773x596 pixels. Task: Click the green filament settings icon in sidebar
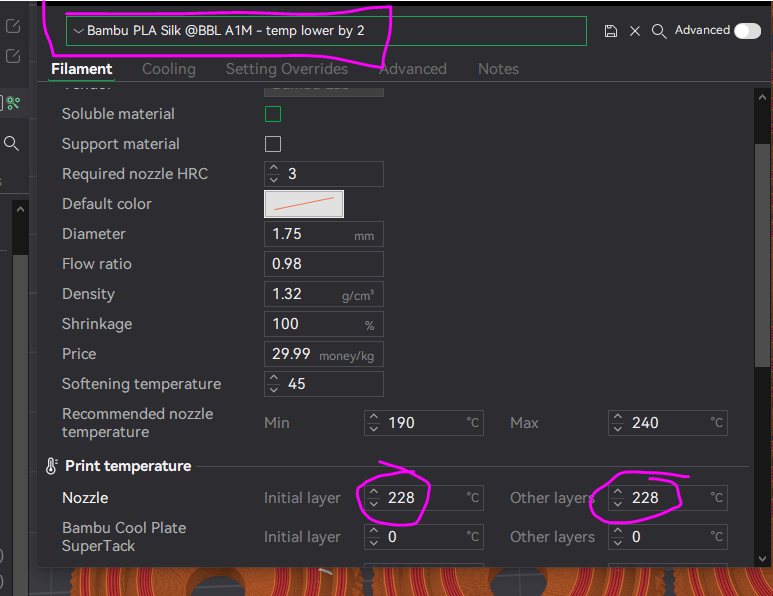point(13,103)
